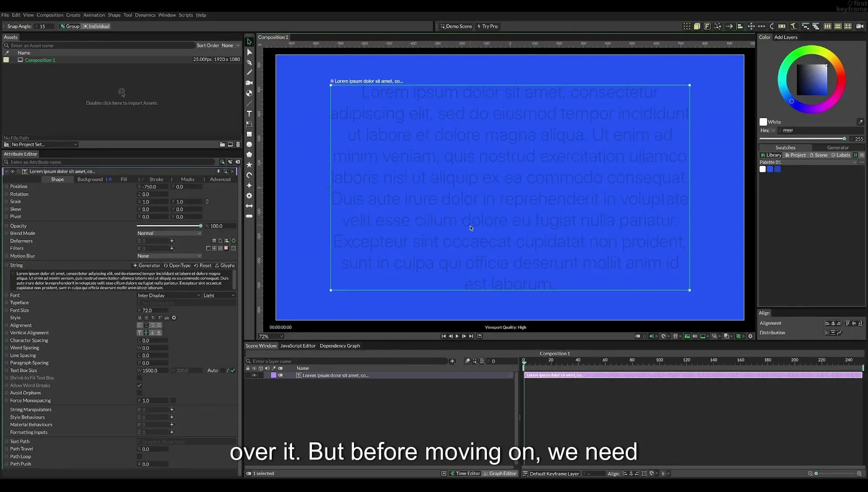Hide the Lorem ipsum layer in Scene Window

point(254,375)
